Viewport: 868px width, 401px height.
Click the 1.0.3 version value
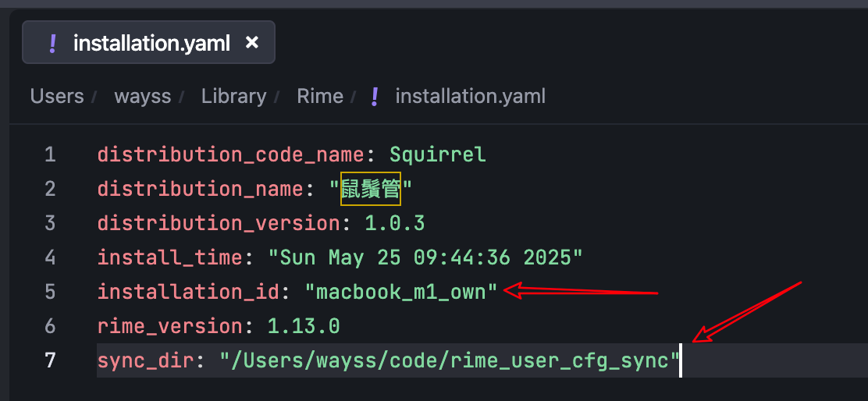click(395, 223)
